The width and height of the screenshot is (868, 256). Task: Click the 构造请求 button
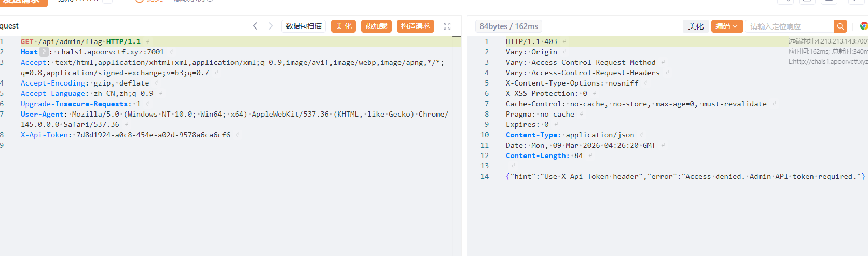(x=415, y=26)
